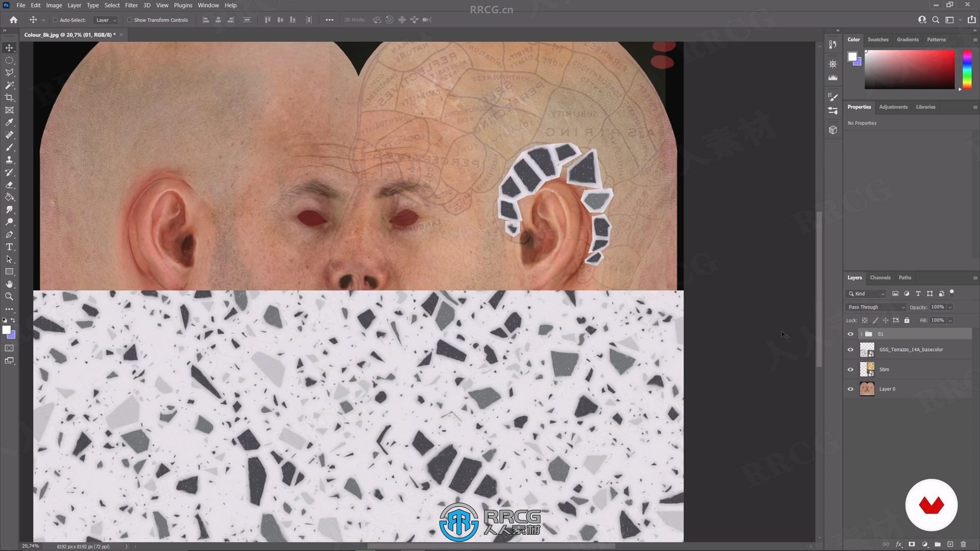Select the Clone Stamp tool
The height and width of the screenshot is (551, 980).
[x=9, y=160]
